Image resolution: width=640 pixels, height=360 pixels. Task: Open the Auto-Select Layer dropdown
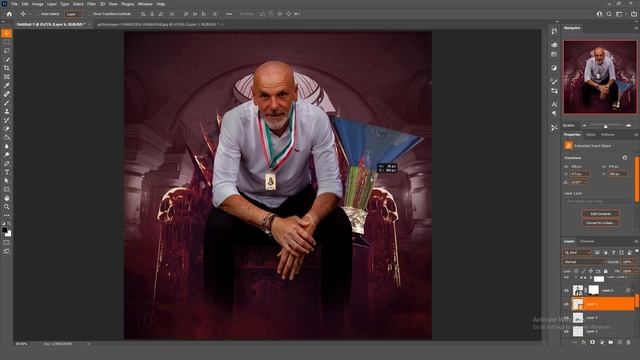[x=73, y=14]
